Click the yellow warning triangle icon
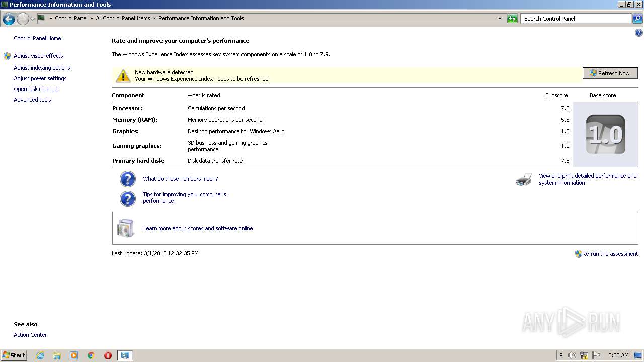Screen dimensions: 644x362 coord(123,76)
